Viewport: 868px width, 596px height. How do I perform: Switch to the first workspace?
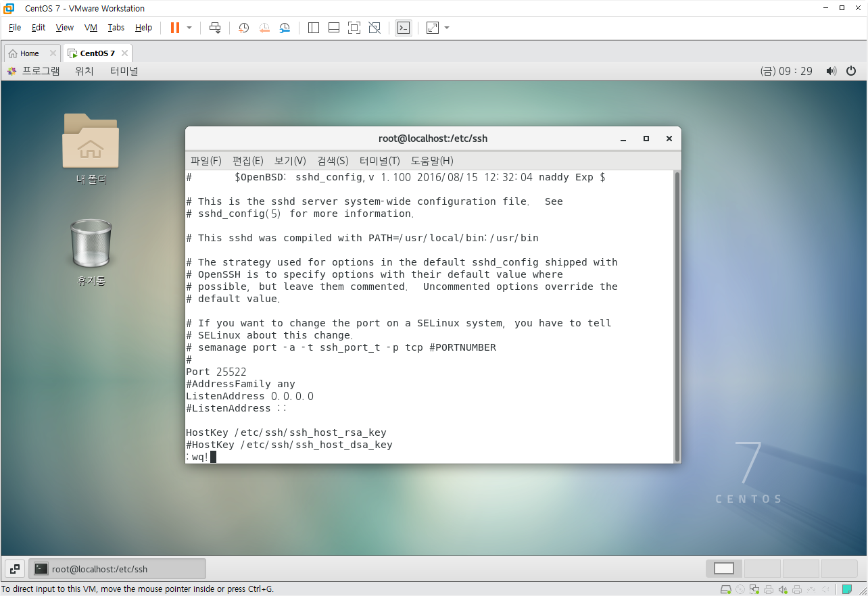724,569
